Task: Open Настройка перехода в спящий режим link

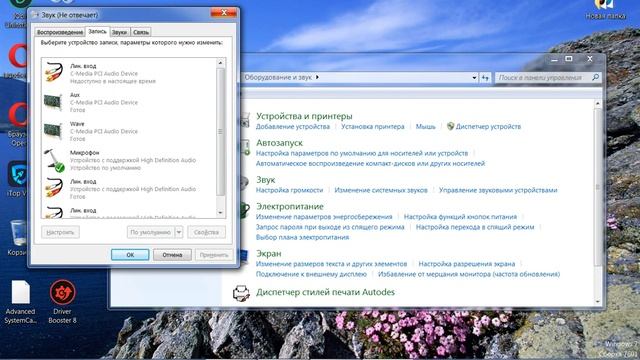Action: tap(475, 227)
